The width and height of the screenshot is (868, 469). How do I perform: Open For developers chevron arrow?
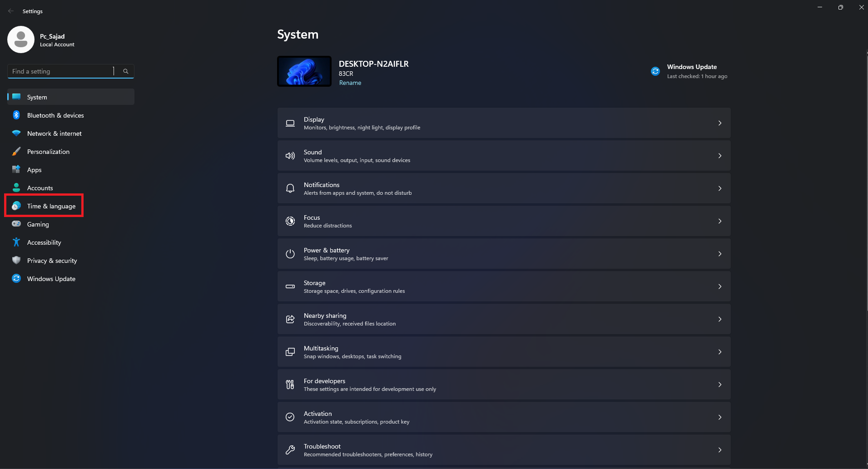(x=720, y=385)
